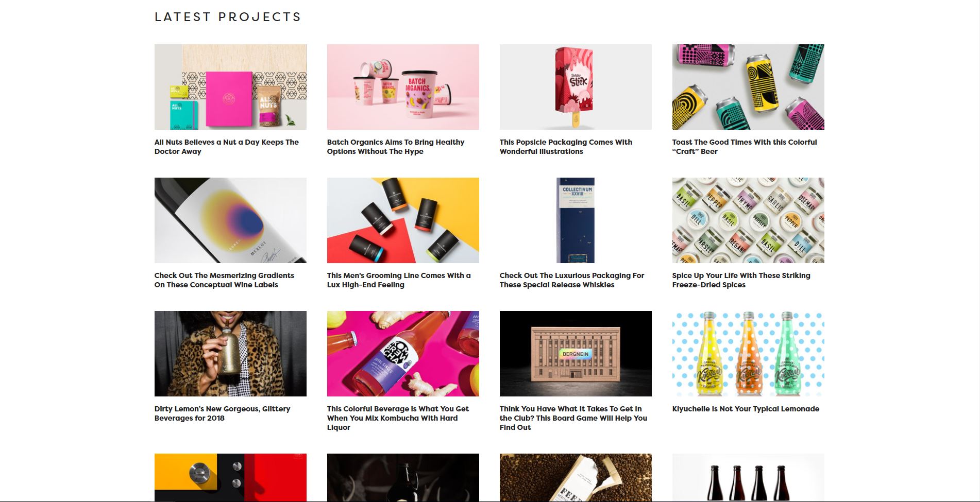Open the Bergnein board game image
This screenshot has width=980, height=502.
point(576,354)
